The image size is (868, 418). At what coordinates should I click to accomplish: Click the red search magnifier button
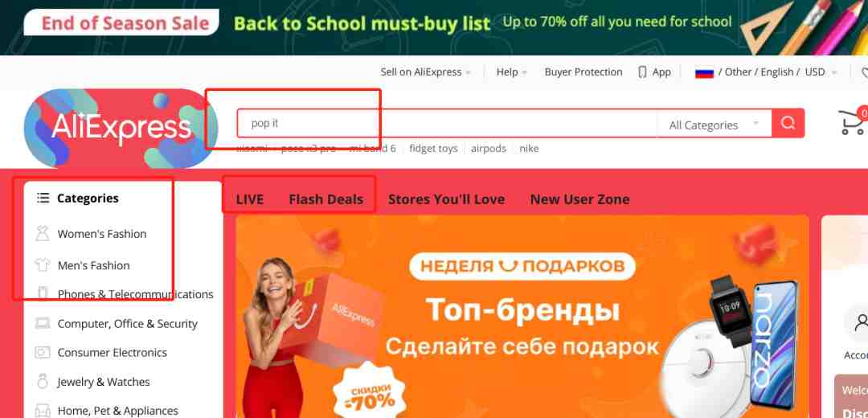click(x=788, y=123)
